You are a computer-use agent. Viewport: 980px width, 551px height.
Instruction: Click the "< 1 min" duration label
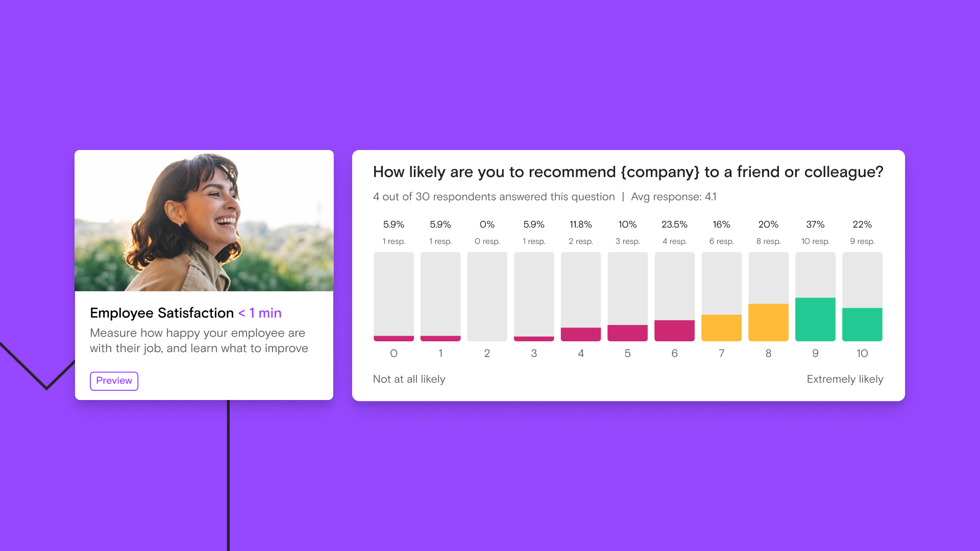point(260,313)
